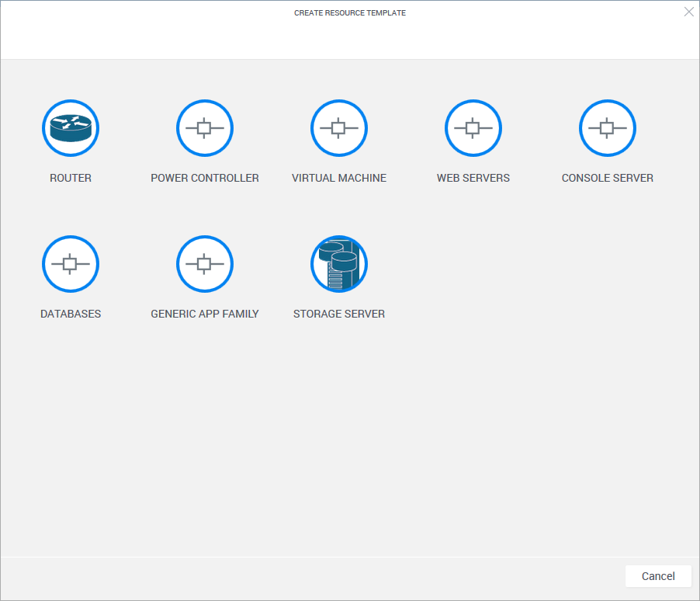
Task: Click the GENERIC APP FAMILY label
Action: point(205,314)
